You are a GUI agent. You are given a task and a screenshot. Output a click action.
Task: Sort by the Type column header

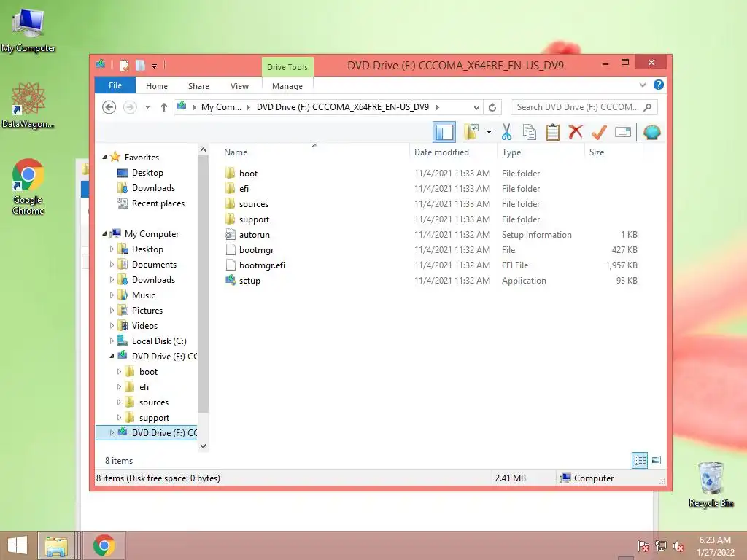click(x=511, y=152)
